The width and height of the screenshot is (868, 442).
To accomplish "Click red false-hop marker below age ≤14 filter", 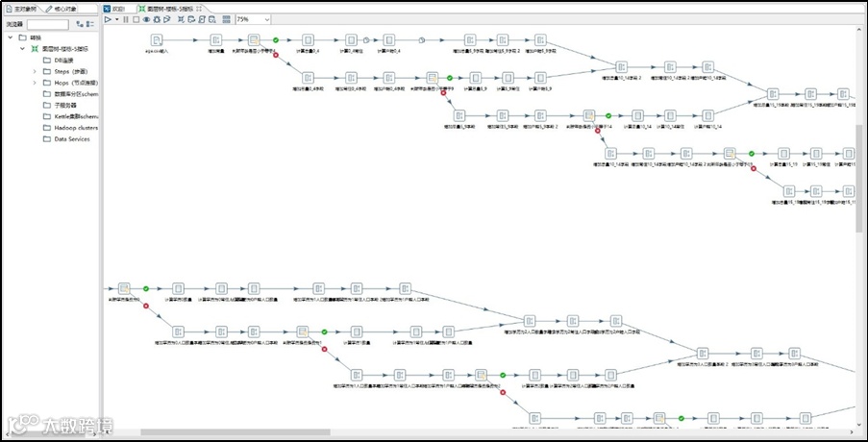I will (x=597, y=131).
